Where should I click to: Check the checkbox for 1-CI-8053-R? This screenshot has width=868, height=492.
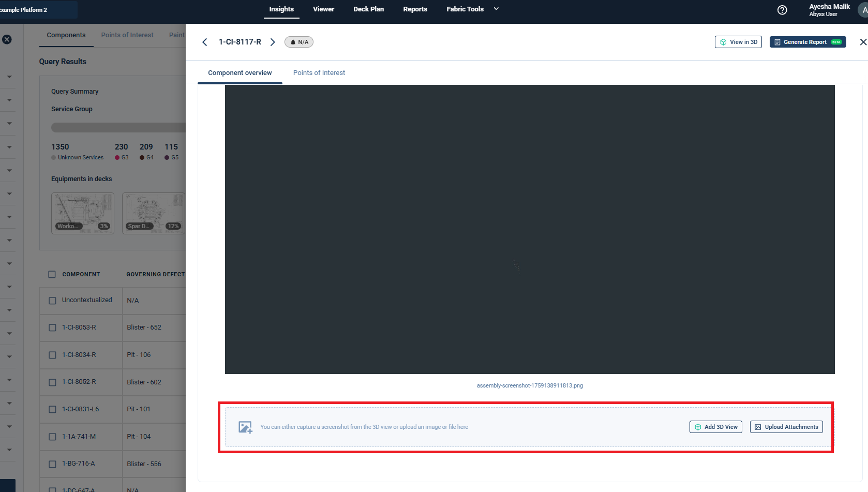point(52,327)
